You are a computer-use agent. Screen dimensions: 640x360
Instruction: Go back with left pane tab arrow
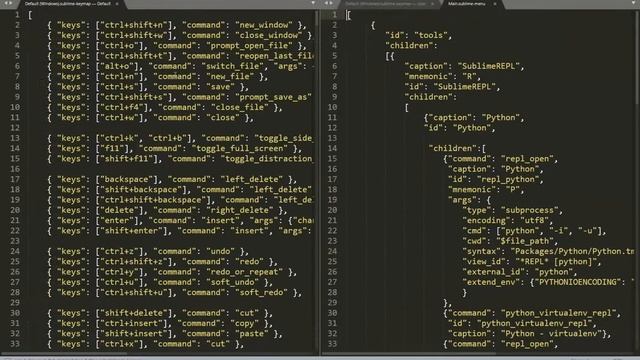(x=6, y=3)
